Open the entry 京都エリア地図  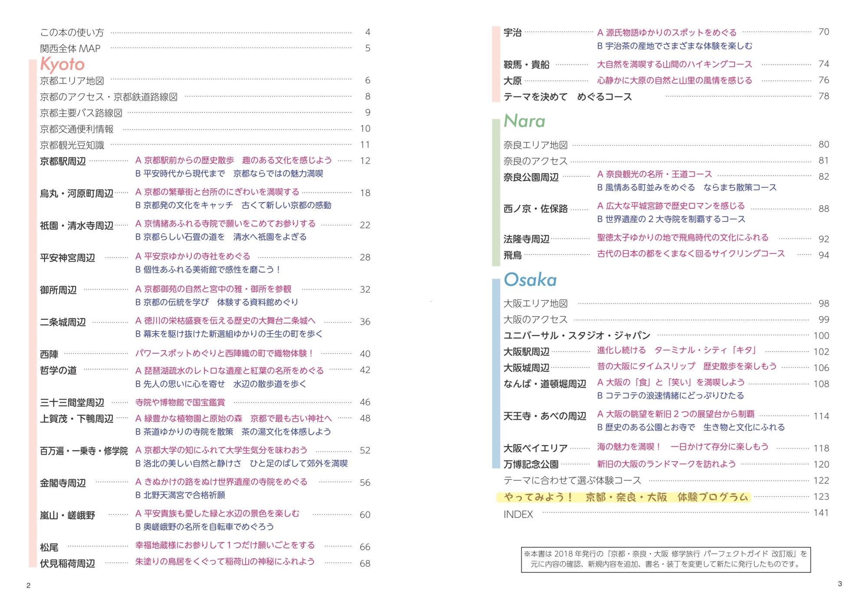[72, 81]
